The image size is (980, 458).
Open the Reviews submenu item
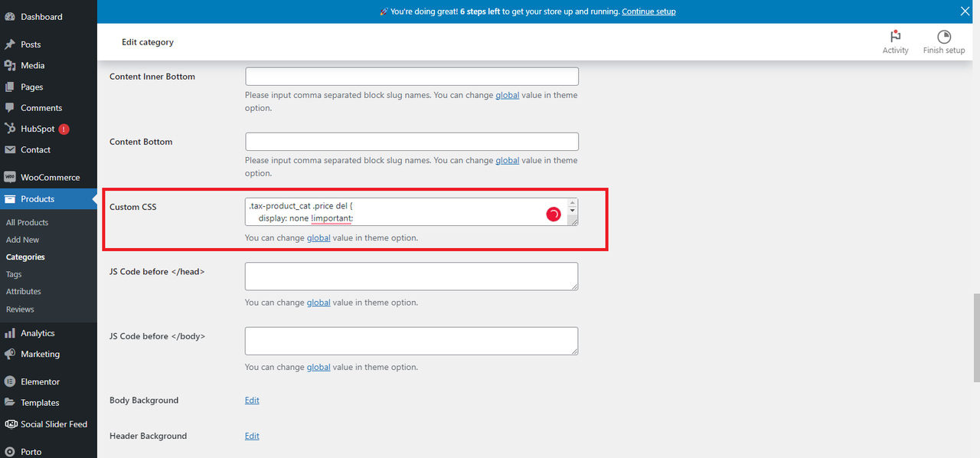(x=20, y=309)
